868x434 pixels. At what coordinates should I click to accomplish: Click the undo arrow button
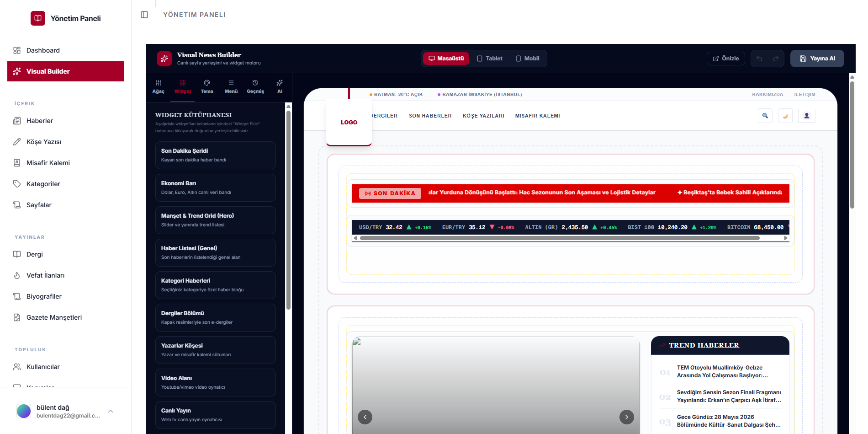tap(759, 59)
